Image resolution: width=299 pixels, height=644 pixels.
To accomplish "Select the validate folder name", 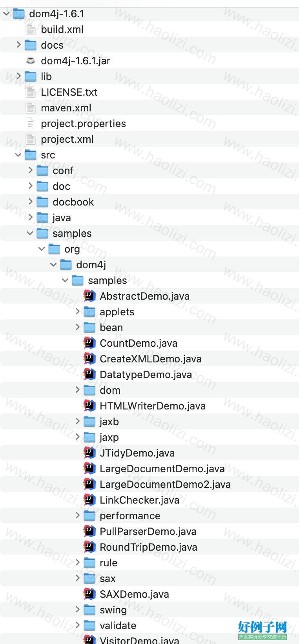I will [118, 626].
